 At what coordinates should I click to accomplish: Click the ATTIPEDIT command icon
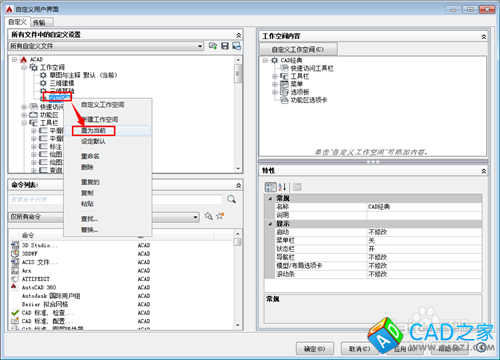(x=15, y=279)
